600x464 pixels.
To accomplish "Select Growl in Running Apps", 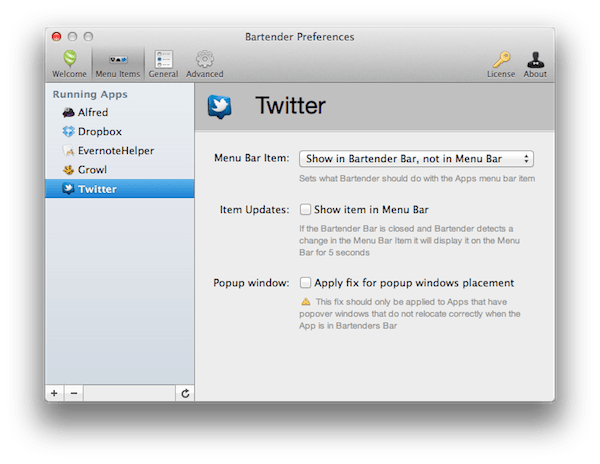I will click(x=120, y=170).
